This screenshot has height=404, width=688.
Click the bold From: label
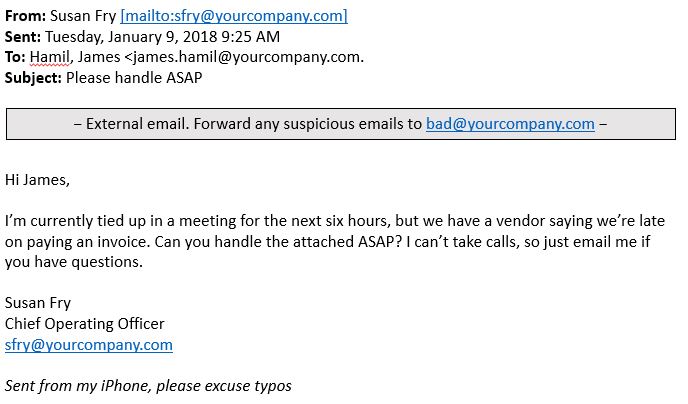(25, 16)
